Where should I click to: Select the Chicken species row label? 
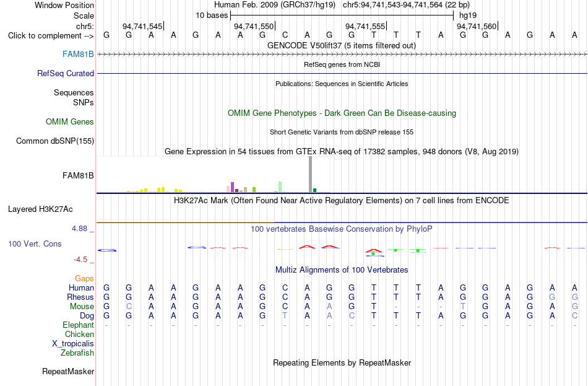coord(79,334)
